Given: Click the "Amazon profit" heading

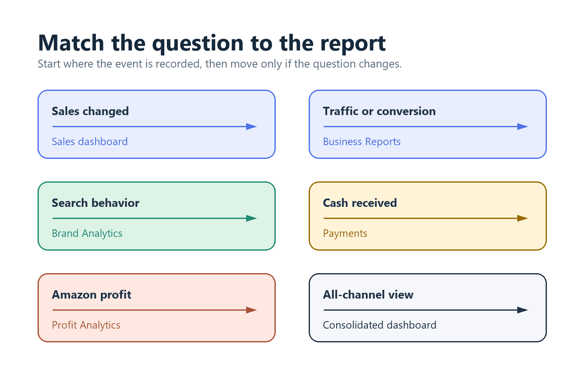Looking at the screenshot, I should point(91,295).
